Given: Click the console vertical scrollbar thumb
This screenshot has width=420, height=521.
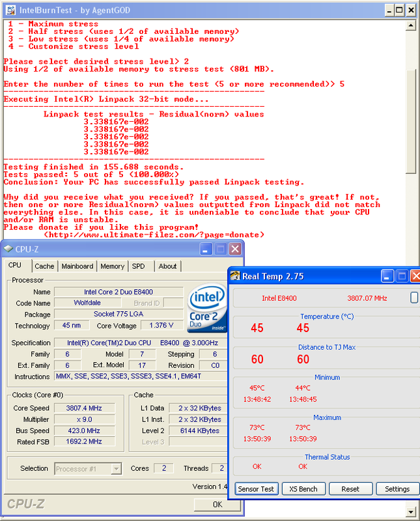Looking at the screenshot, I should click(x=411, y=121).
